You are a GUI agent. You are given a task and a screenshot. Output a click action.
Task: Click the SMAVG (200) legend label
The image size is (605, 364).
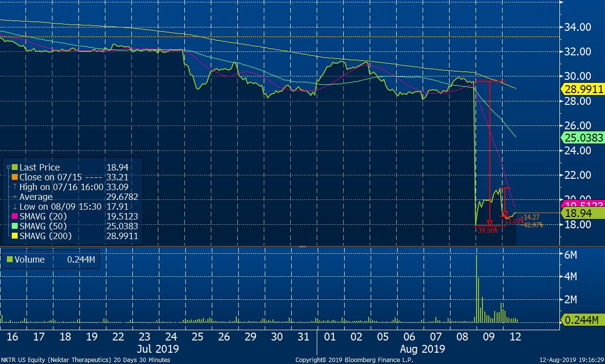(x=45, y=236)
